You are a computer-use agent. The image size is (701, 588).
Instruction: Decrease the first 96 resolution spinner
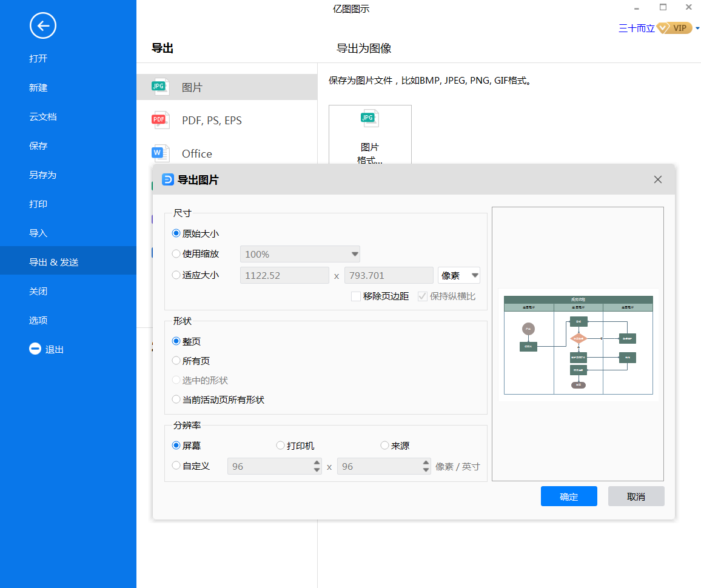317,470
